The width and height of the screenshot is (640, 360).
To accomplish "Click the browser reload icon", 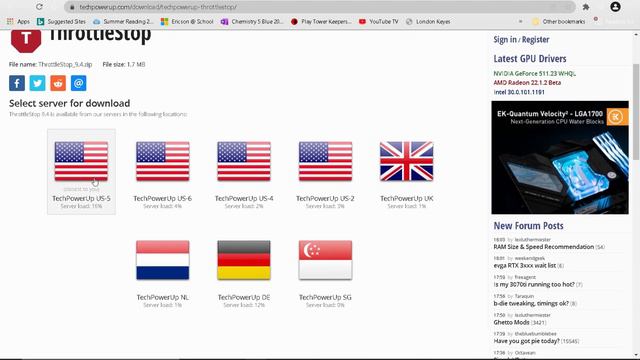I will pyautogui.click(x=39, y=7).
